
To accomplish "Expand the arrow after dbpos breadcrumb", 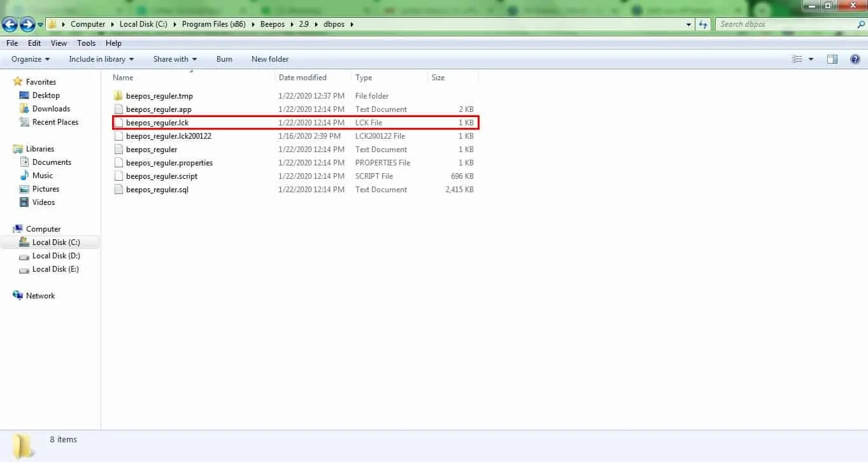I will click(x=351, y=24).
